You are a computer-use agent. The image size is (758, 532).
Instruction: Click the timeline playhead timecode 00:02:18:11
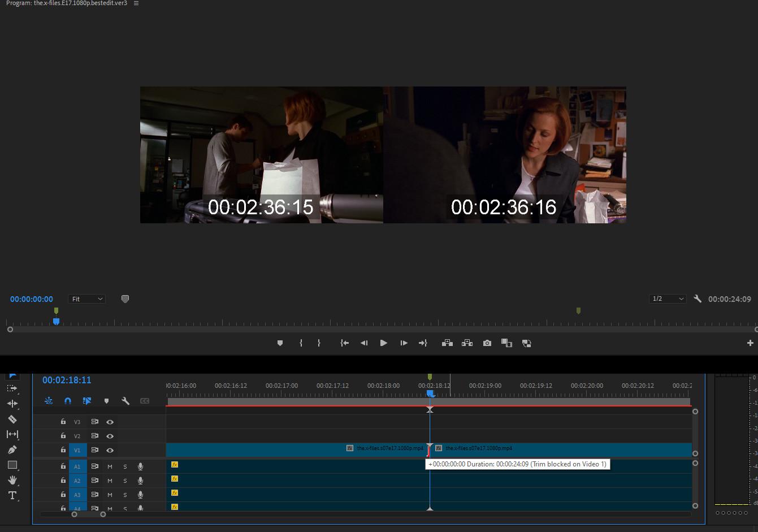(x=67, y=380)
